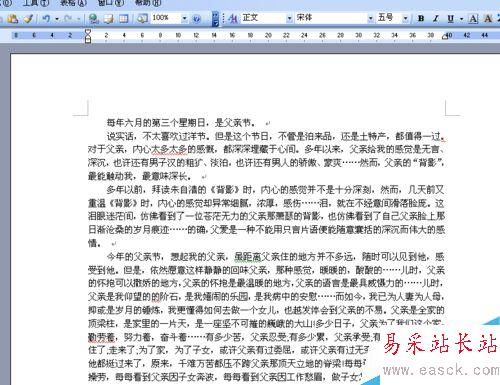Click the Redo arrow icon
Screen dimensions: 500x385
[68, 18]
